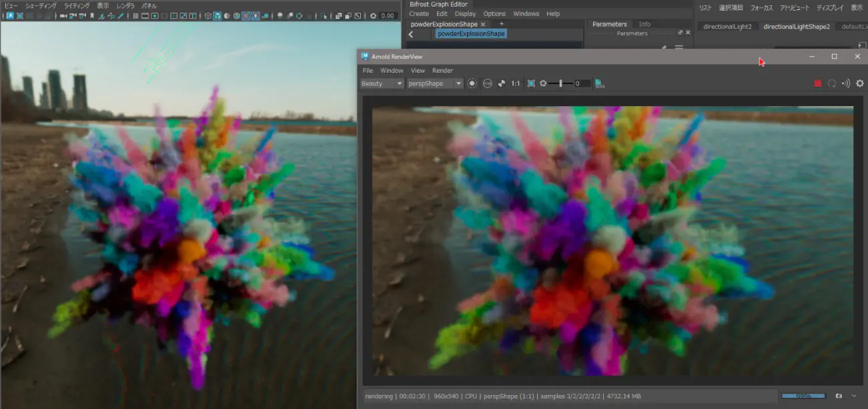This screenshot has width=868, height=409.
Task: Open Bifrost Graph Editor Options menu
Action: tap(494, 13)
